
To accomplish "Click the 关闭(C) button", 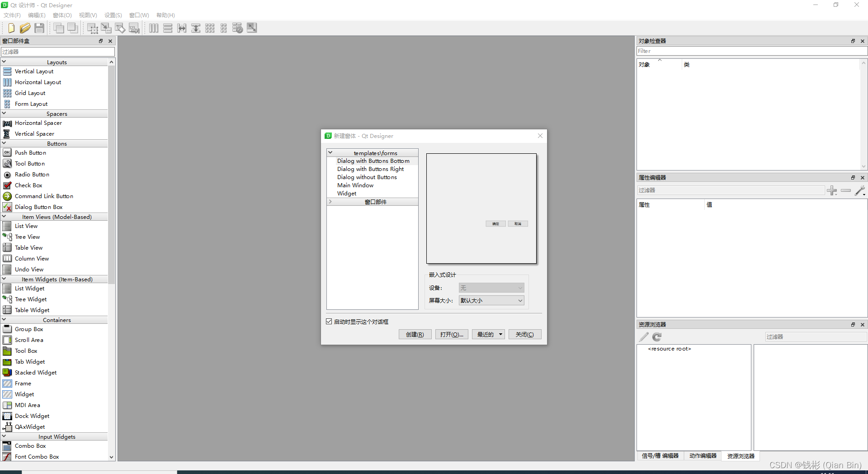I will pos(525,335).
